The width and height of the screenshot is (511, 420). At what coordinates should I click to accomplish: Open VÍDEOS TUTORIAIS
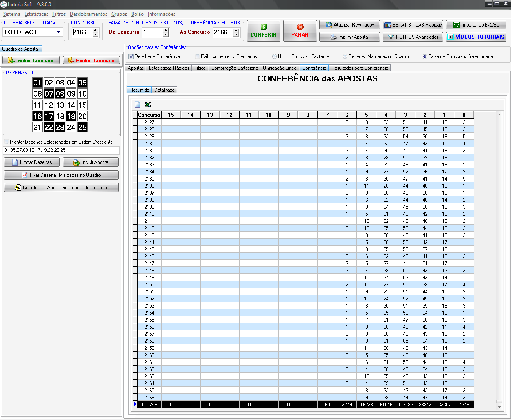click(x=476, y=37)
